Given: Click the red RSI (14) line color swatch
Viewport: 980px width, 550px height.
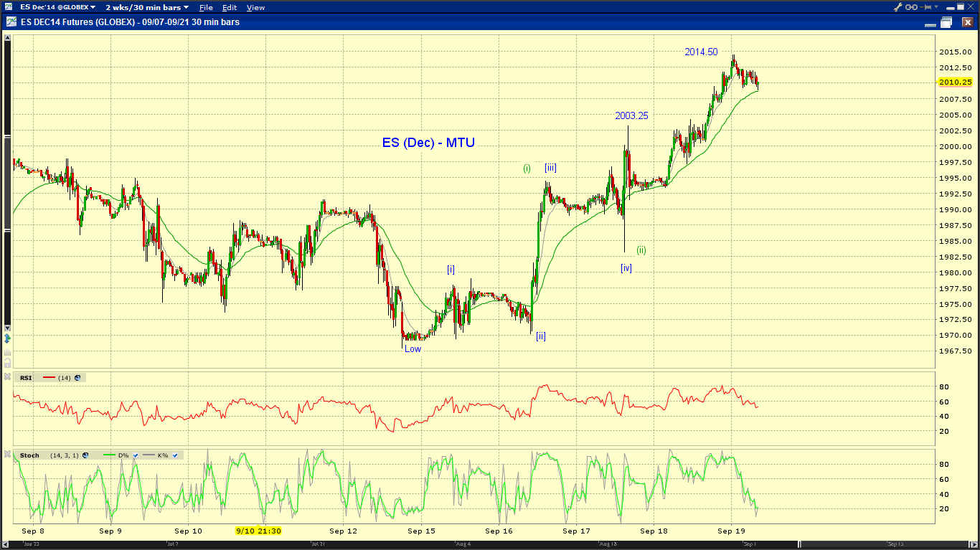Looking at the screenshot, I should (x=50, y=377).
